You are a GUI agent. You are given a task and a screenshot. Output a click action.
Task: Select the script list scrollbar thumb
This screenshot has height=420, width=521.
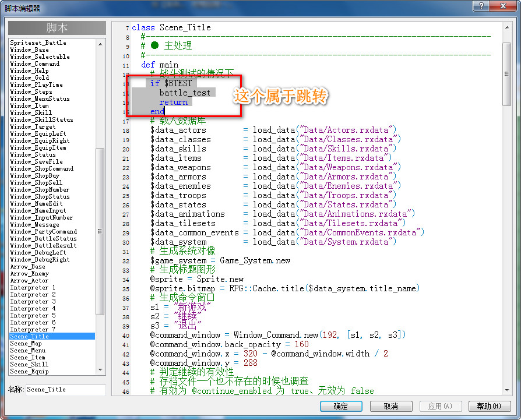100,231
